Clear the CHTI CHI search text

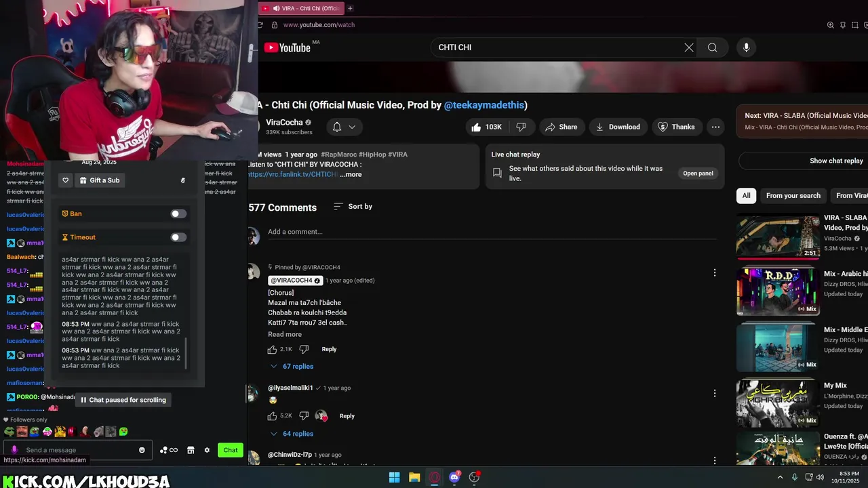click(688, 47)
